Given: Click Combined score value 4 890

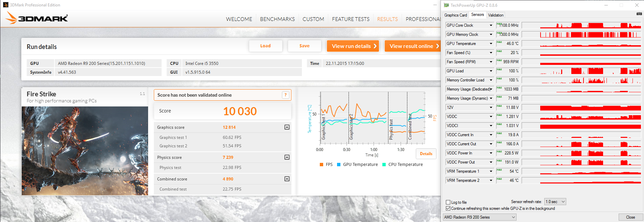Looking at the screenshot, I should coord(228,179).
